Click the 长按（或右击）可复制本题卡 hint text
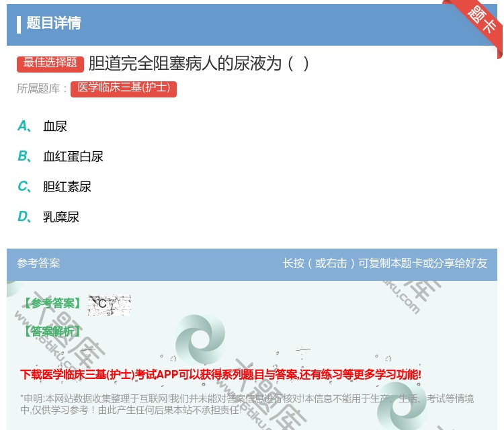Image resolution: width=504 pixels, height=430 pixels. tap(385, 263)
